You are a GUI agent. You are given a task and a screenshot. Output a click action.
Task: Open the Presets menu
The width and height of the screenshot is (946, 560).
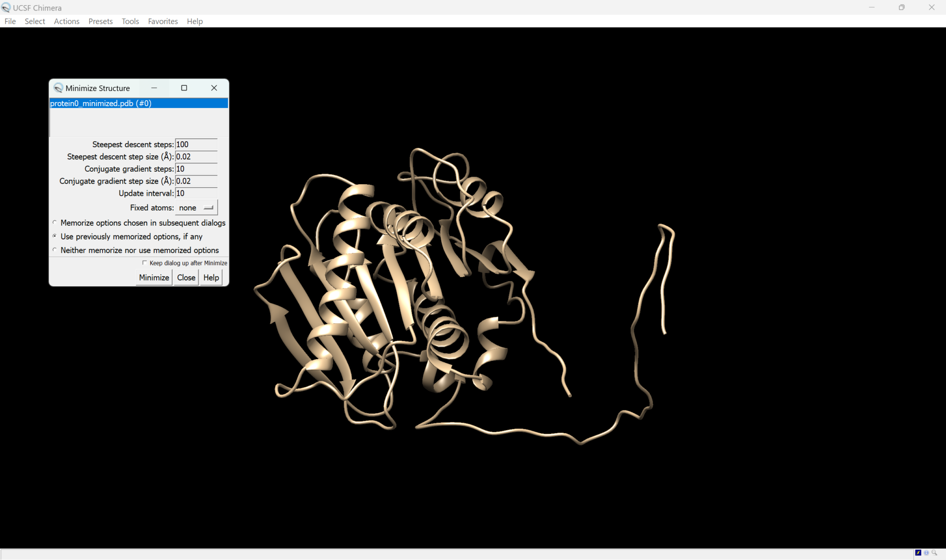point(100,21)
